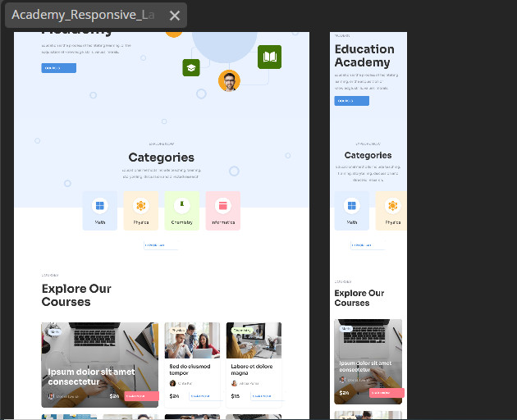Click the blue hero button in desktop frame

tap(59, 68)
